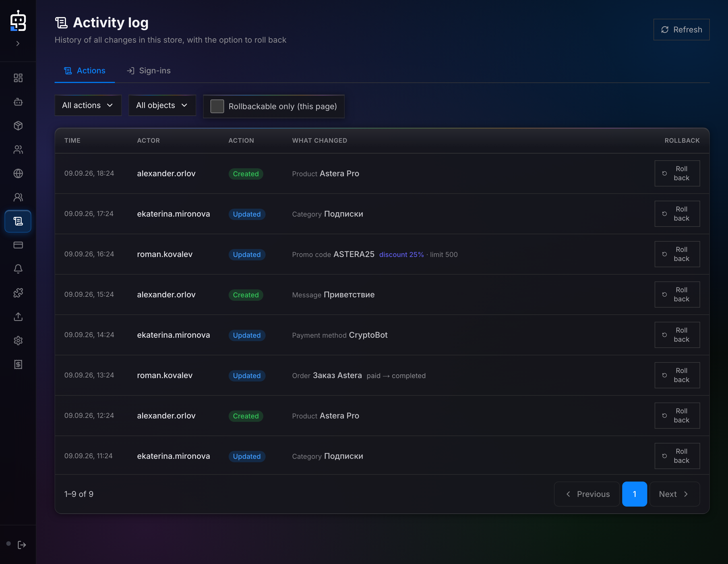
Task: Roll back the CryptoBot payment method update
Action: click(x=677, y=335)
